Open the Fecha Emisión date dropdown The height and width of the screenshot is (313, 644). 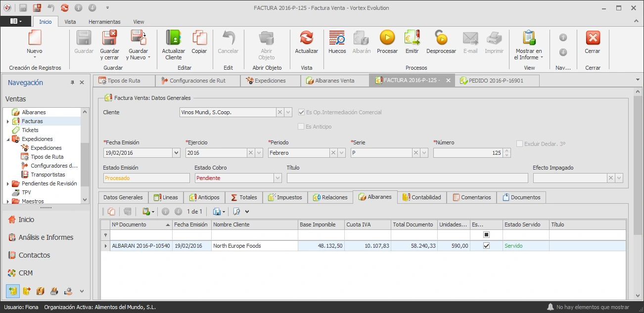pyautogui.click(x=176, y=153)
